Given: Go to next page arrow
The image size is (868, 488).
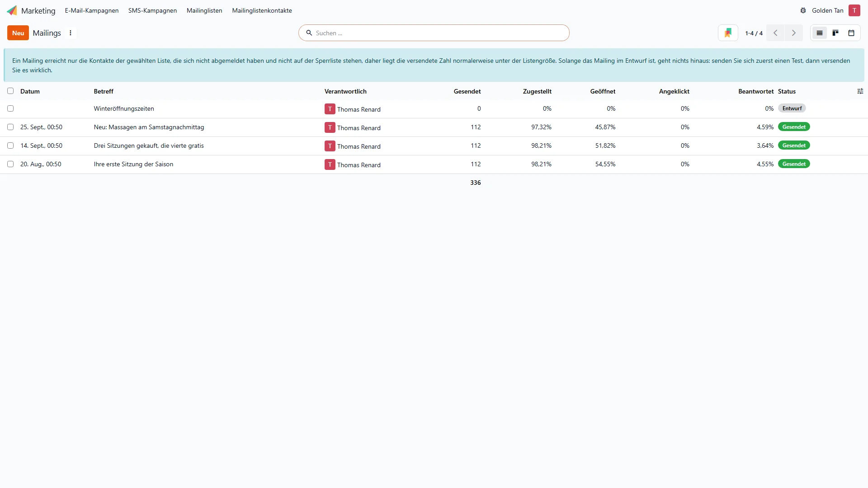Looking at the screenshot, I should click(793, 33).
